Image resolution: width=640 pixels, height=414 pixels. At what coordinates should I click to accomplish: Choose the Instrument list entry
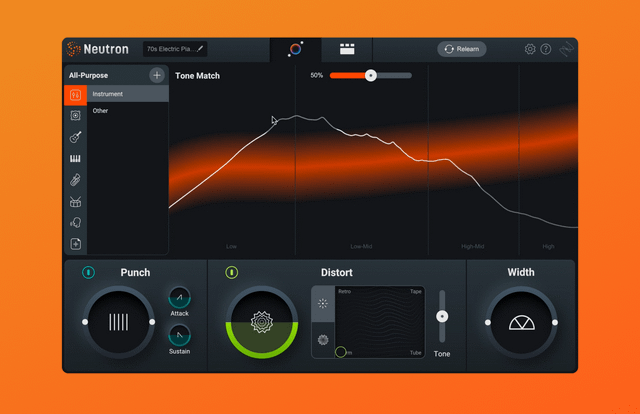128,94
